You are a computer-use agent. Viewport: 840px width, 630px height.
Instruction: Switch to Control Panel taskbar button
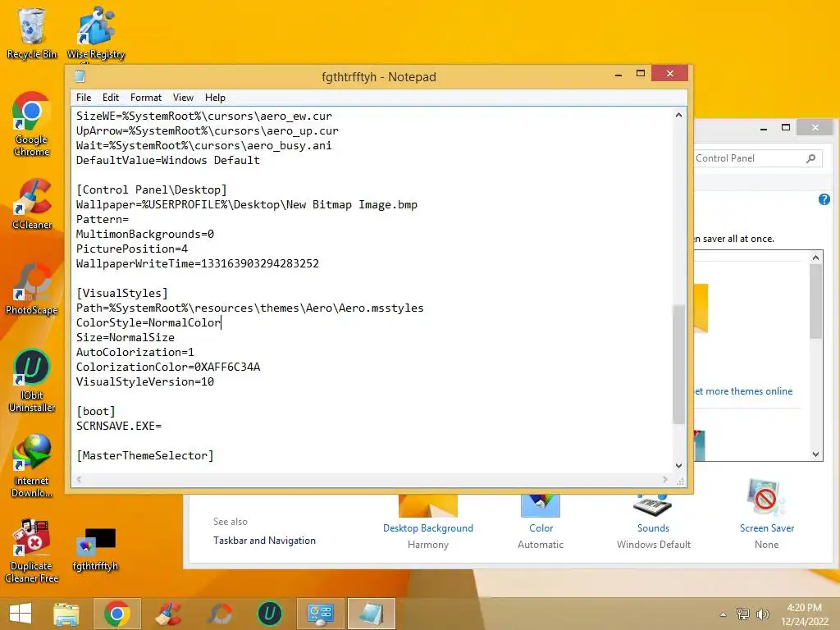pos(321,614)
